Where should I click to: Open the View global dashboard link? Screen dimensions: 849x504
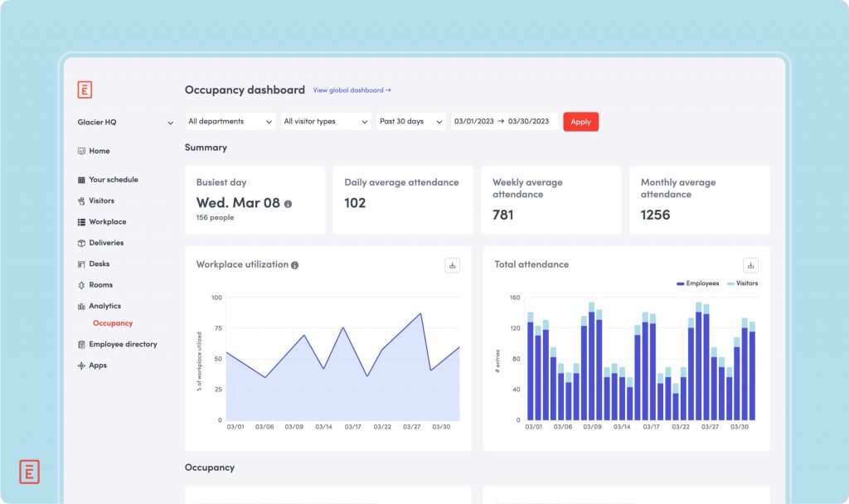click(351, 90)
